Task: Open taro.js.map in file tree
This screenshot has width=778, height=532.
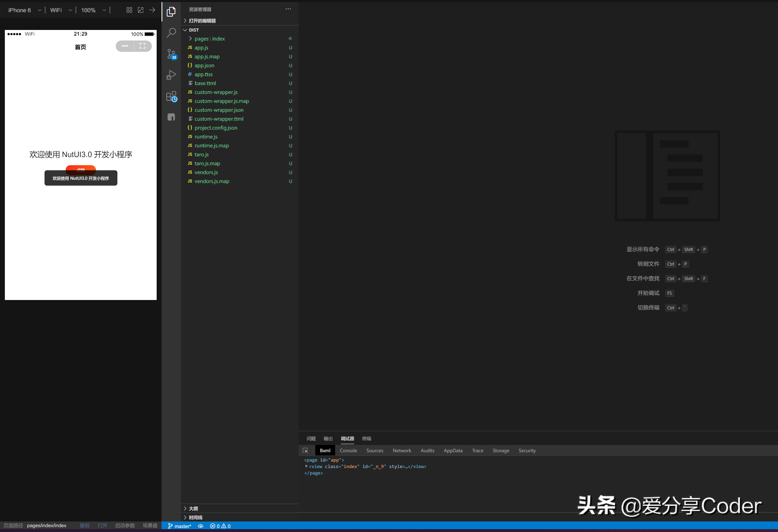Action: (x=240, y=164)
